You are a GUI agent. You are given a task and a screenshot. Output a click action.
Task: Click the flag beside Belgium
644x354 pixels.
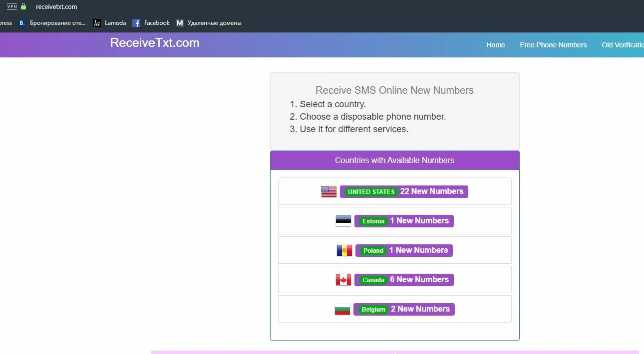342,309
